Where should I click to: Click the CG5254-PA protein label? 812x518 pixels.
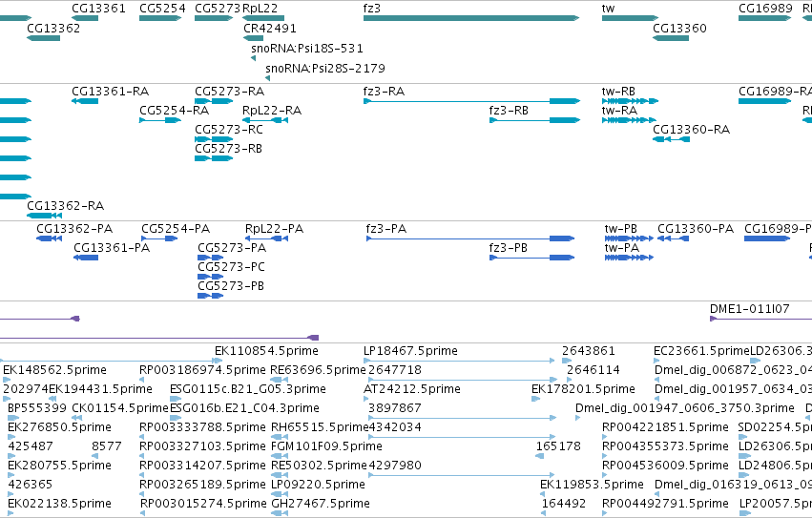point(176,228)
